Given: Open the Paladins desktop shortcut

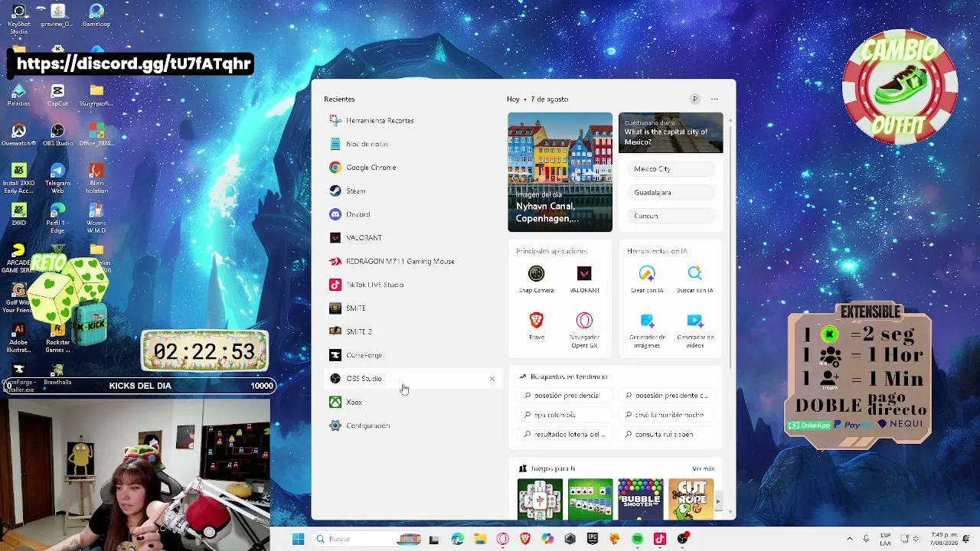Looking at the screenshot, I should coord(18,96).
